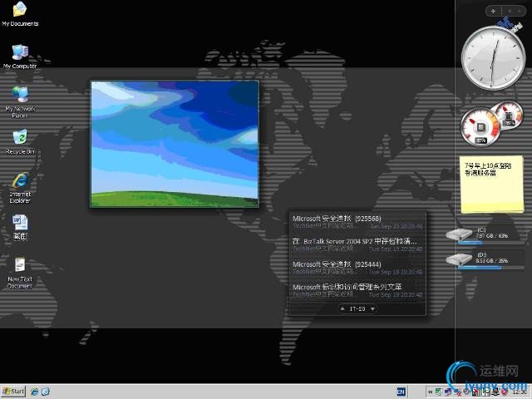
Task: Click the second Quick Launch icon
Action: click(x=46, y=392)
